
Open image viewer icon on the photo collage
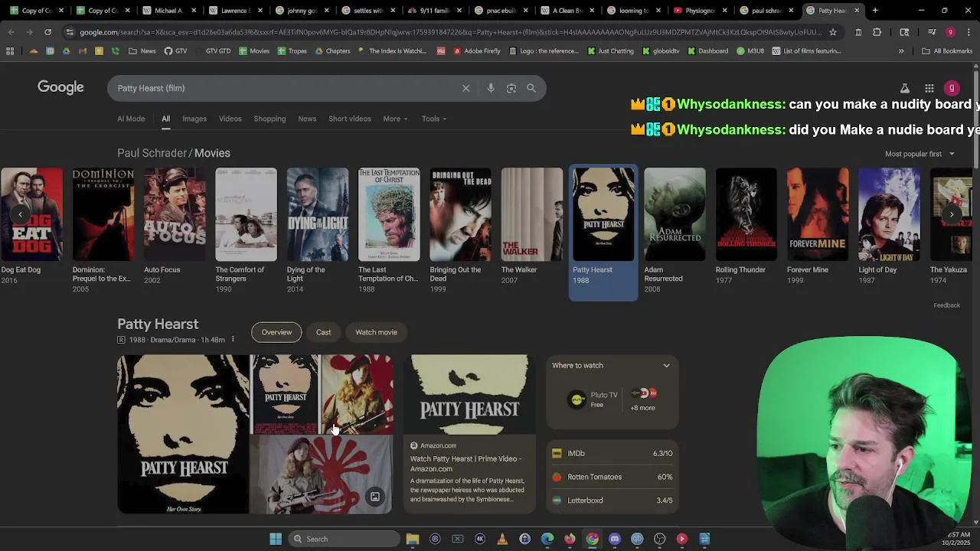click(x=375, y=497)
